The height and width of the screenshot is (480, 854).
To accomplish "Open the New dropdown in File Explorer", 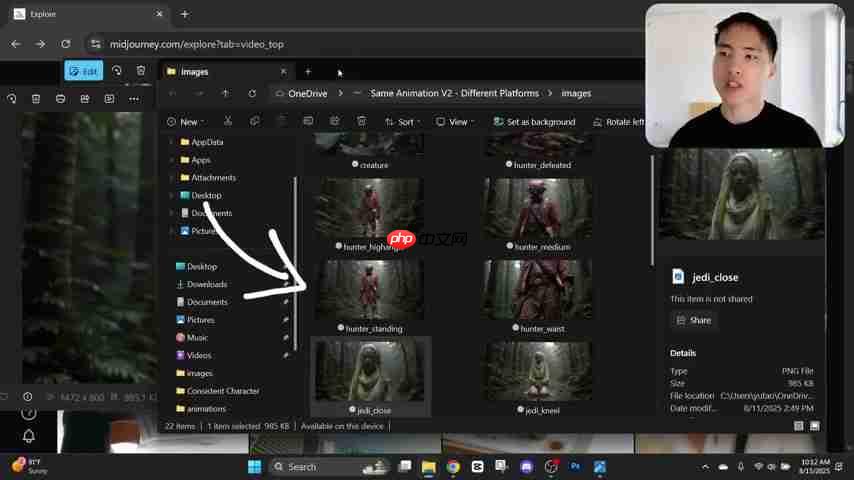I will coord(186,122).
